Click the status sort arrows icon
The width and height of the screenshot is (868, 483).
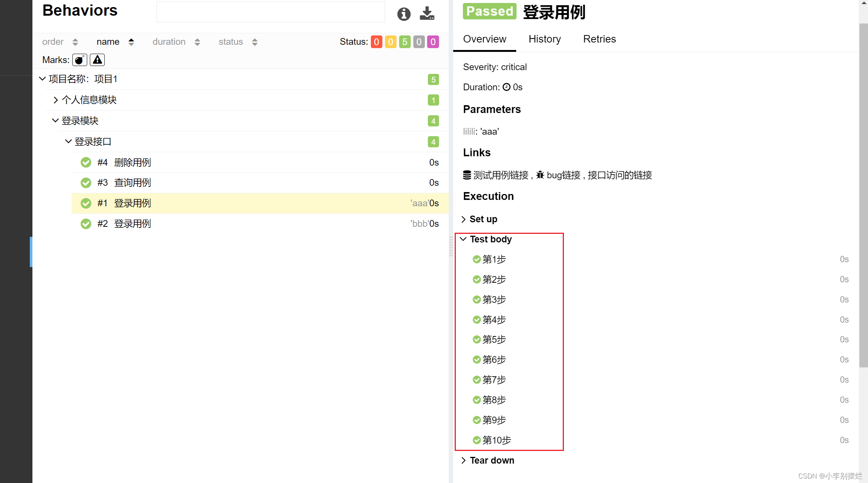click(x=255, y=42)
